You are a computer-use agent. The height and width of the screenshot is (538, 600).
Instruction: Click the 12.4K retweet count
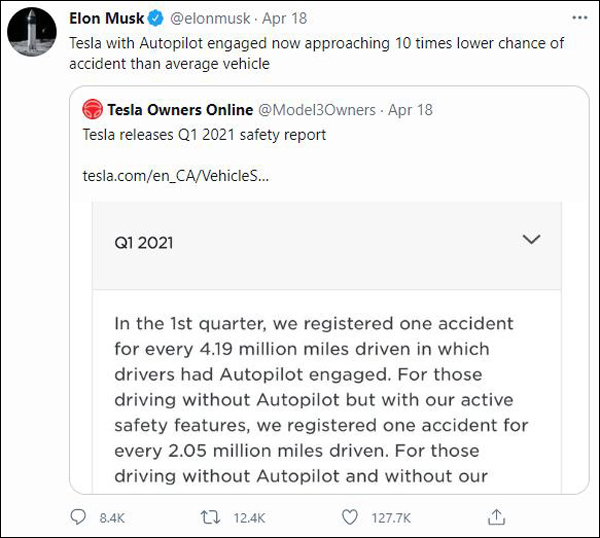coord(248,518)
